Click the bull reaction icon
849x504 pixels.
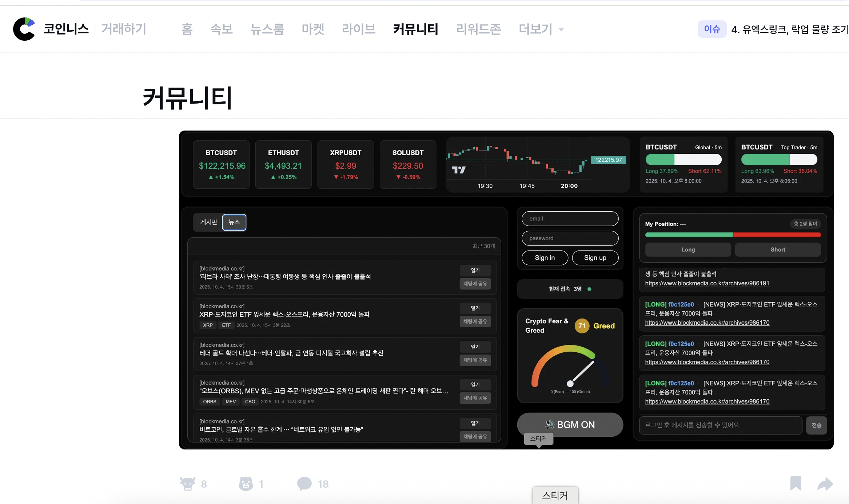click(x=188, y=484)
